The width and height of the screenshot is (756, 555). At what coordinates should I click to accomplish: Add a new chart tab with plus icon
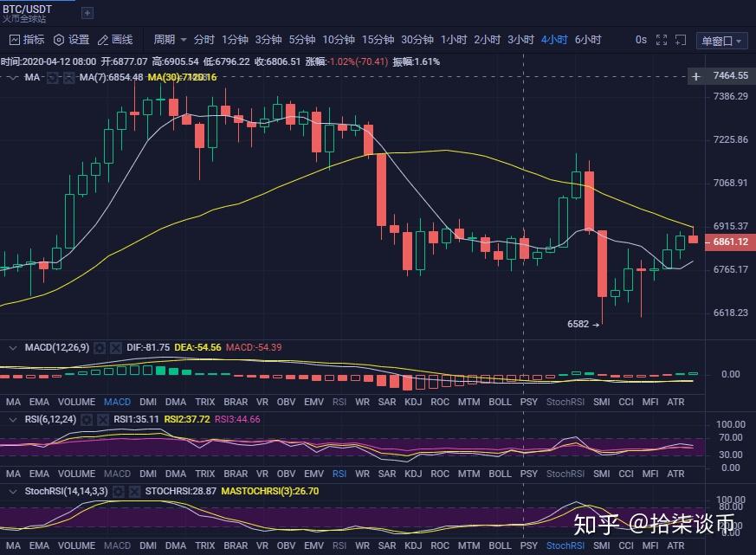point(87,13)
